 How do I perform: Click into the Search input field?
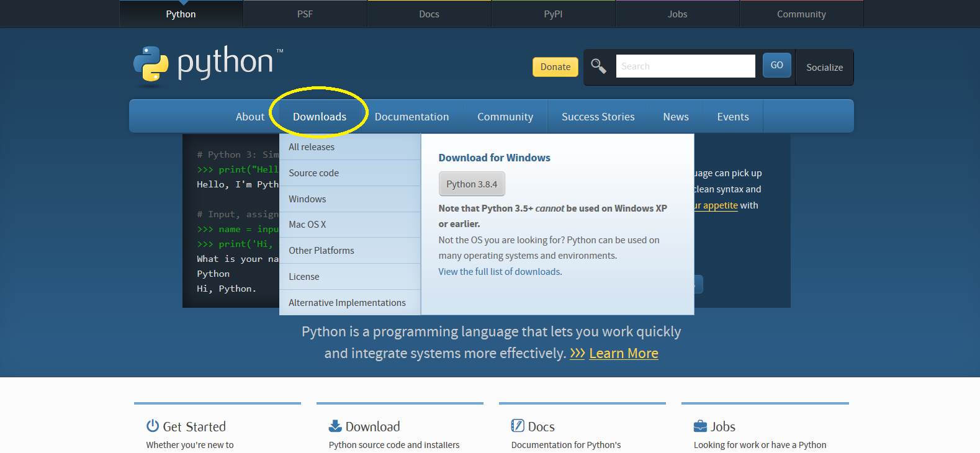[x=685, y=66]
